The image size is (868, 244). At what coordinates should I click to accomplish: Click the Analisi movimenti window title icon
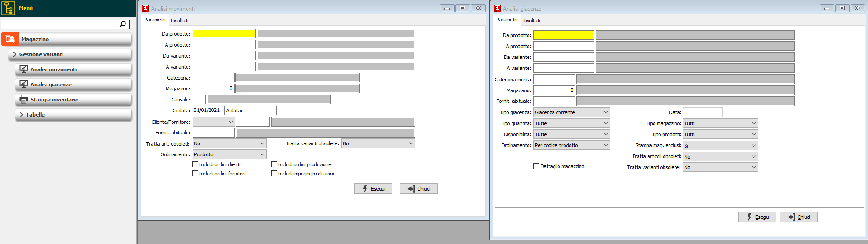pyautogui.click(x=146, y=8)
